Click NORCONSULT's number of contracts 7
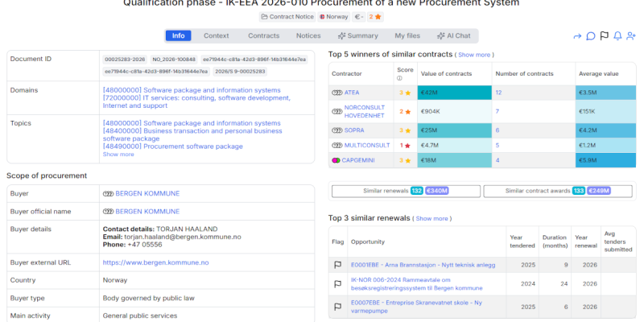This screenshot has height=322, width=644. 497,111
